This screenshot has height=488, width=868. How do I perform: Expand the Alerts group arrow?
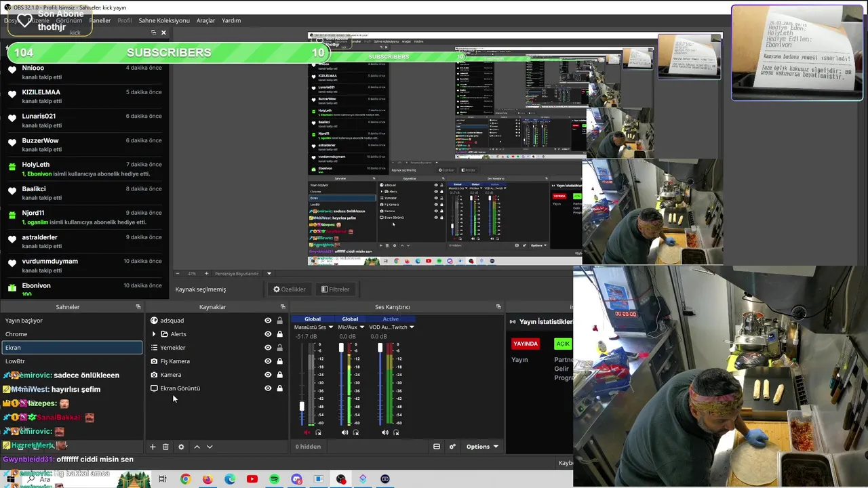click(x=154, y=334)
